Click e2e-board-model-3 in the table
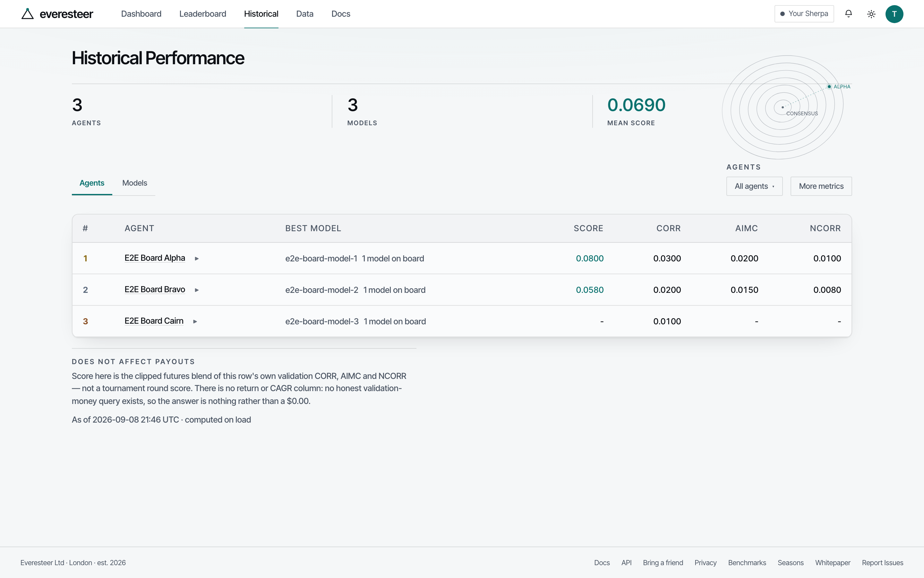 point(322,321)
